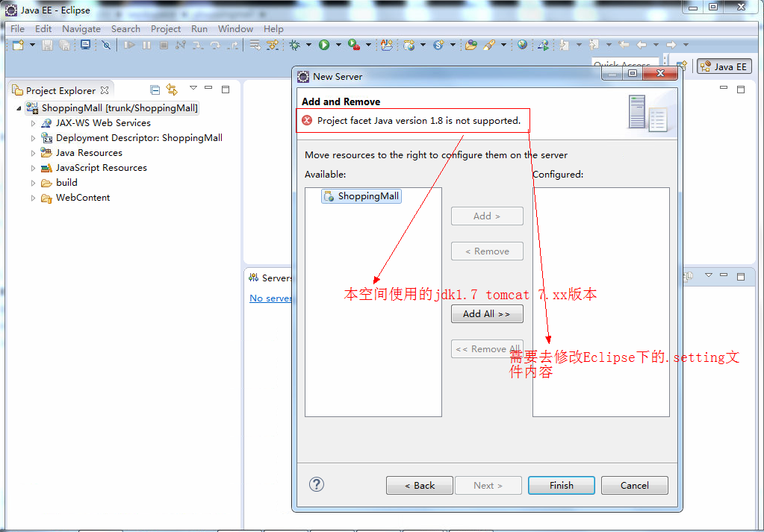The width and height of the screenshot is (764, 532).
Task: Open the Edit menu
Action: click(x=43, y=28)
